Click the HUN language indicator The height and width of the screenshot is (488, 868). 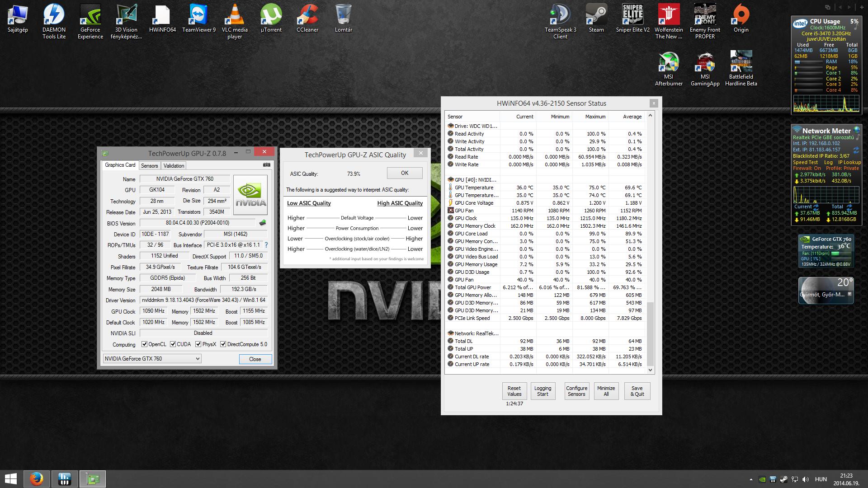pos(821,479)
